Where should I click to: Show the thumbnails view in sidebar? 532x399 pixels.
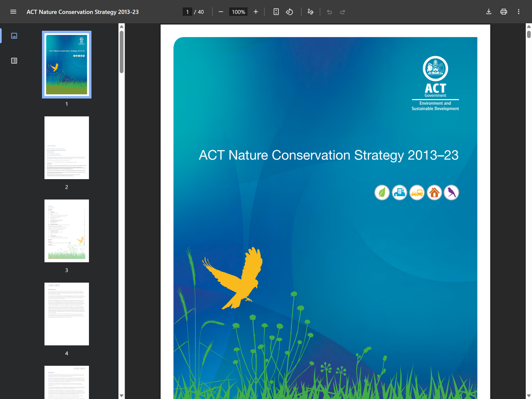click(x=14, y=36)
